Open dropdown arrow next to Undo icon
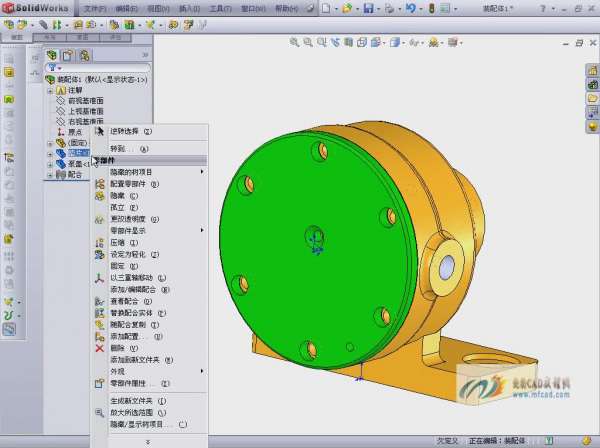The height and width of the screenshot is (448, 600). coord(421,9)
